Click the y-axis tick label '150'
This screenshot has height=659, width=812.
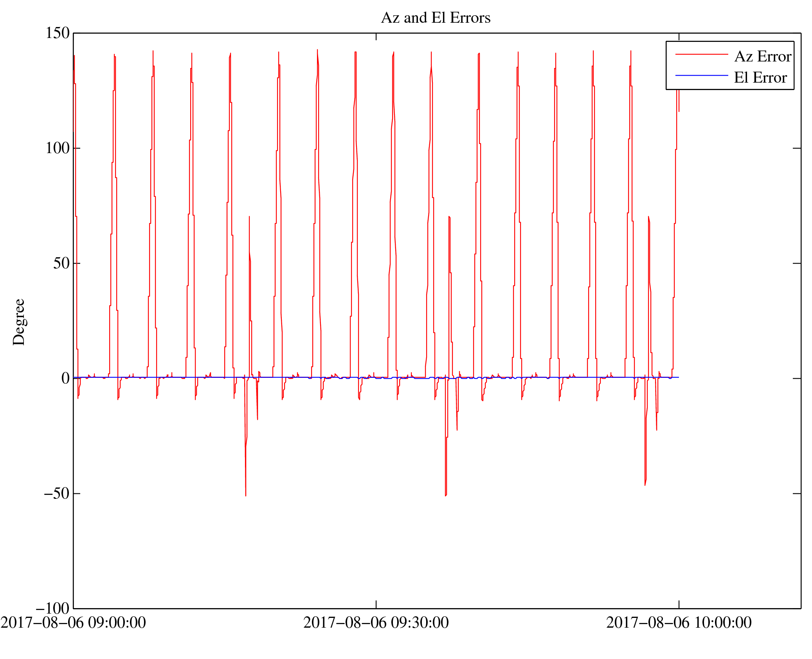coord(58,33)
